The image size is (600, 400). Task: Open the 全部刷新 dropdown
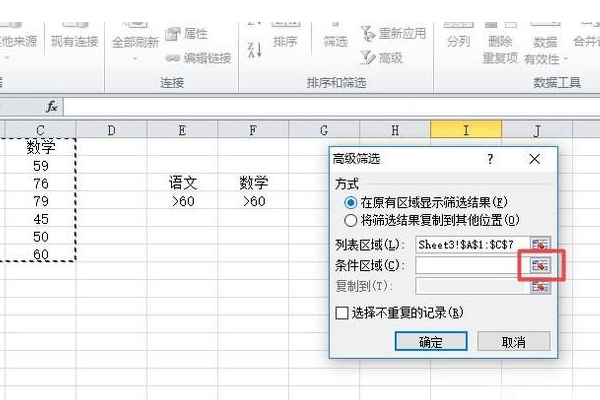[x=135, y=59]
